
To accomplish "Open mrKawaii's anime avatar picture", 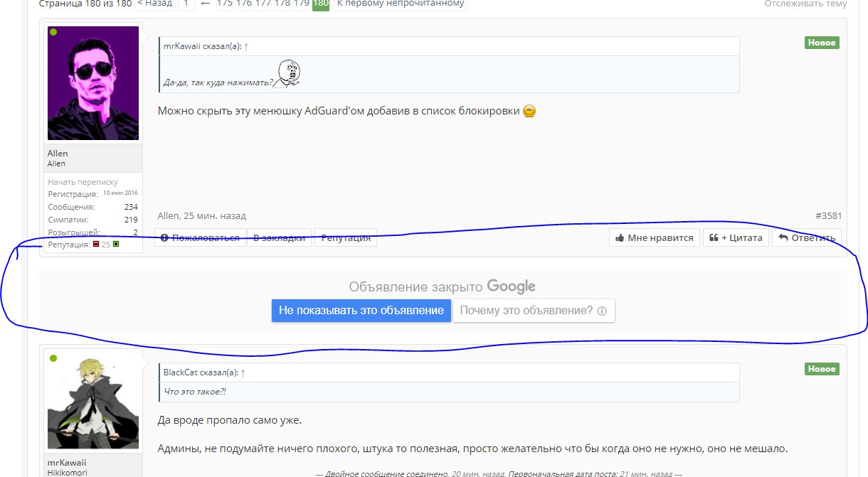I will (x=93, y=401).
